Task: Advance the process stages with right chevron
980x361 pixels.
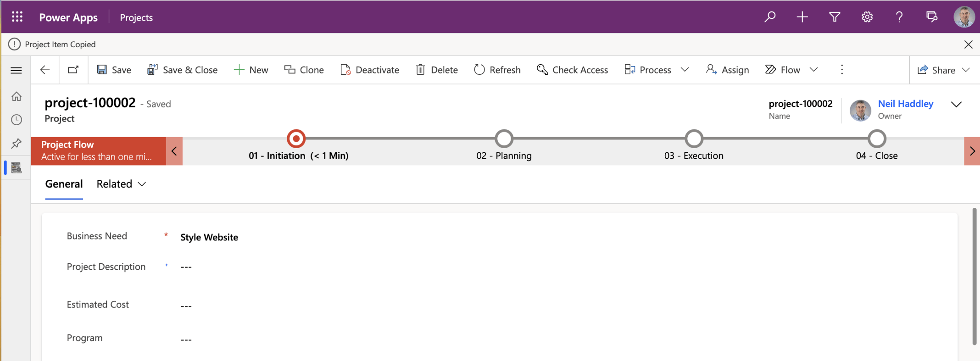Action: coord(972,151)
